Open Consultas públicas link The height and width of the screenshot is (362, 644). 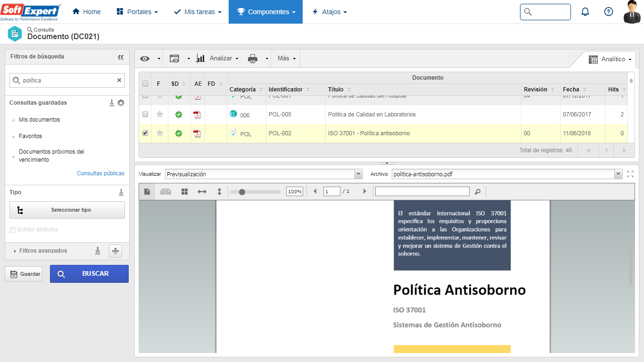pyautogui.click(x=101, y=173)
